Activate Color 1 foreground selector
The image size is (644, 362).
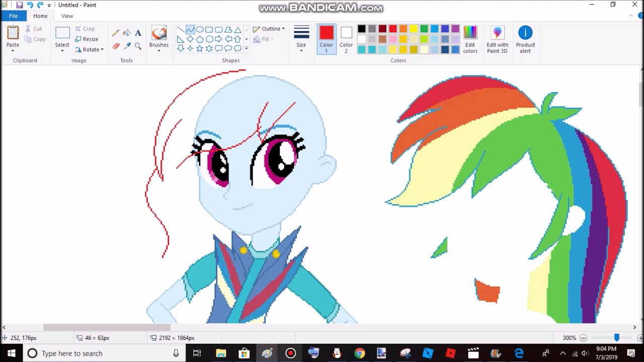326,39
